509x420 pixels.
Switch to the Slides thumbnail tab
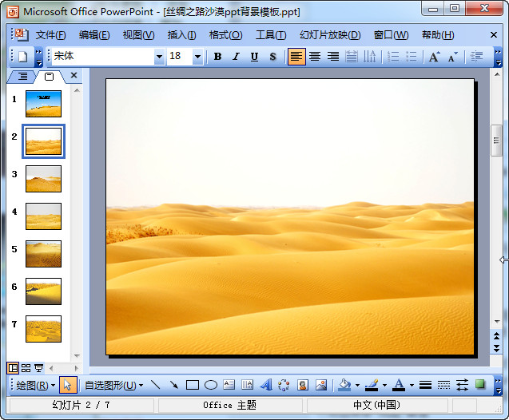(x=49, y=77)
